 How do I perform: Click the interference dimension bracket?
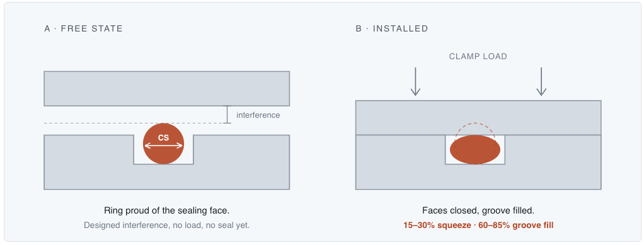pyautogui.click(x=227, y=115)
